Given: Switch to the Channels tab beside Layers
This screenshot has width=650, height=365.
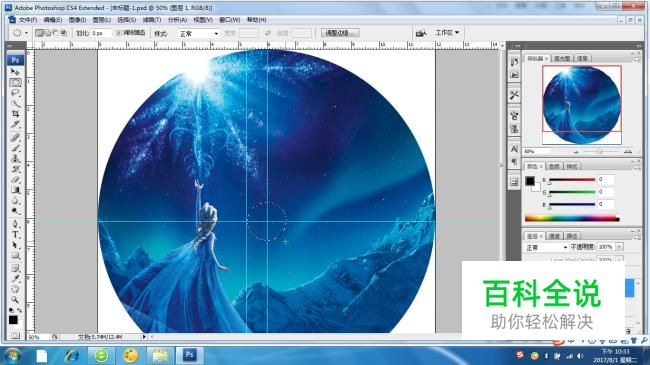Looking at the screenshot, I should [x=554, y=236].
